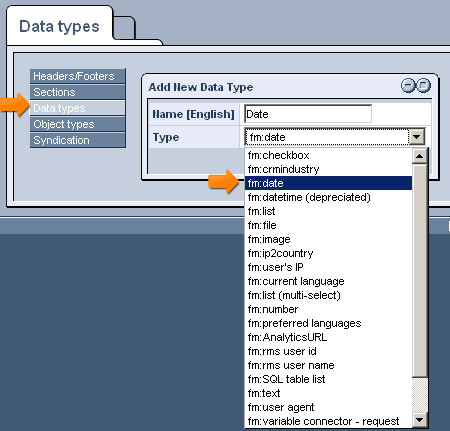Click the list scrollbar down arrow

pos(420,420)
